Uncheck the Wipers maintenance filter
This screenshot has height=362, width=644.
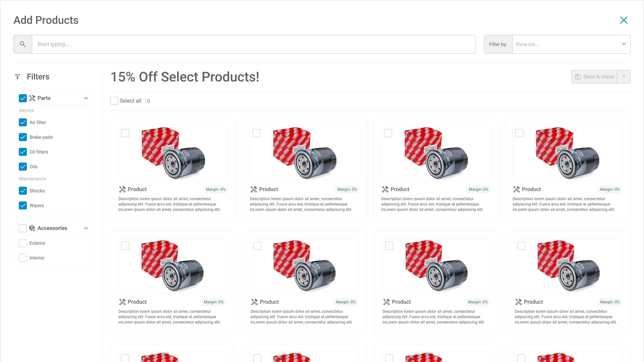click(x=23, y=205)
